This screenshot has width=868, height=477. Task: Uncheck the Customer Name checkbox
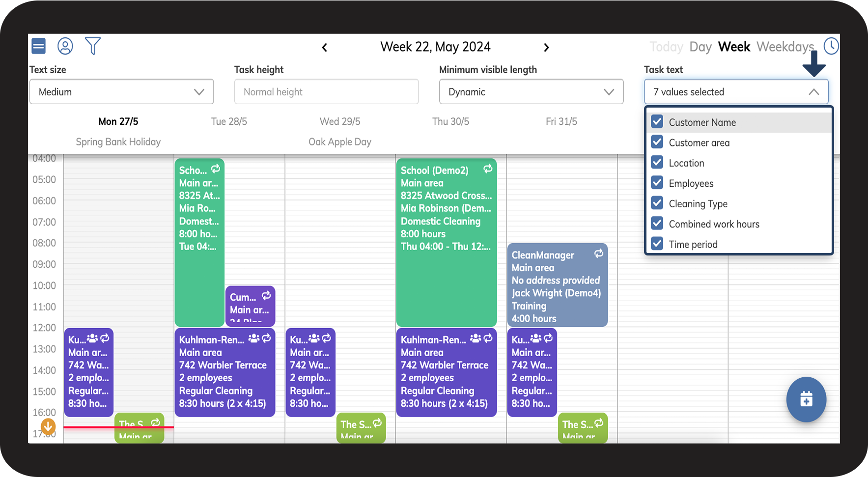tap(657, 122)
